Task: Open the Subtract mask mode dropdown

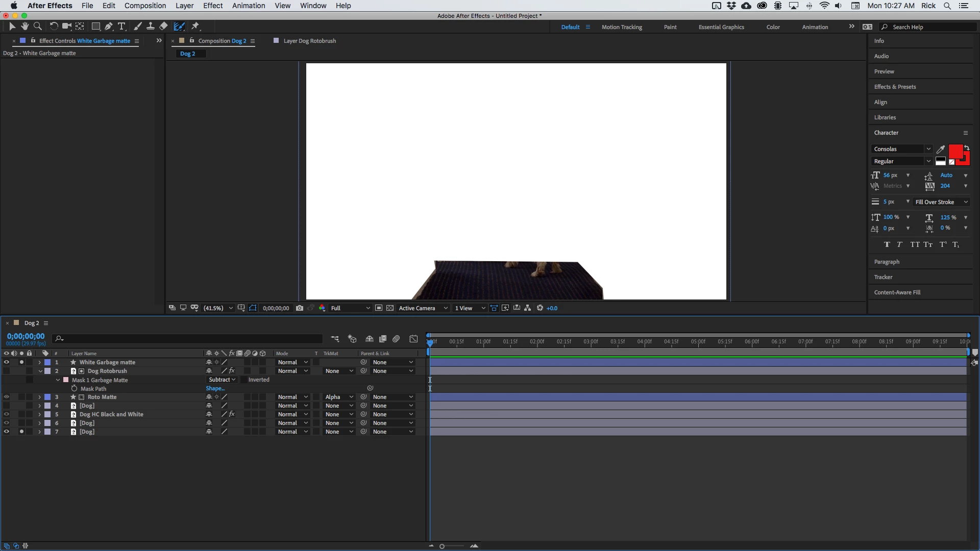Action: (x=222, y=380)
